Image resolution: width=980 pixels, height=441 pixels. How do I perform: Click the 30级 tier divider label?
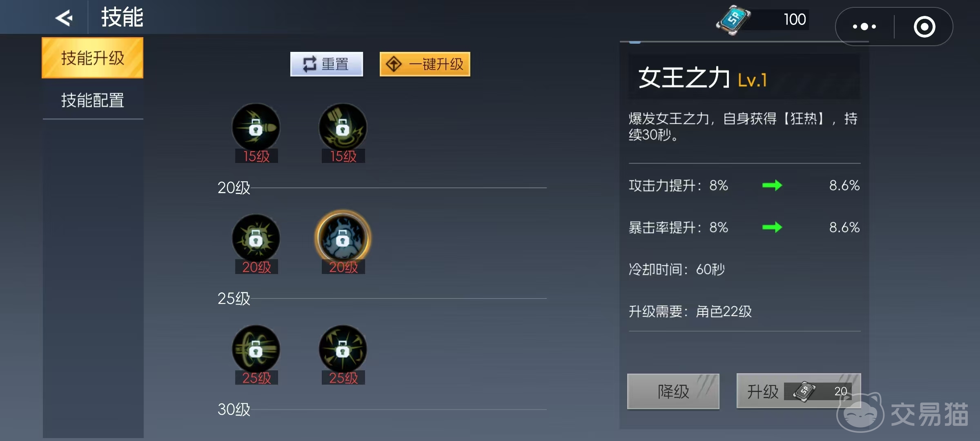click(234, 409)
